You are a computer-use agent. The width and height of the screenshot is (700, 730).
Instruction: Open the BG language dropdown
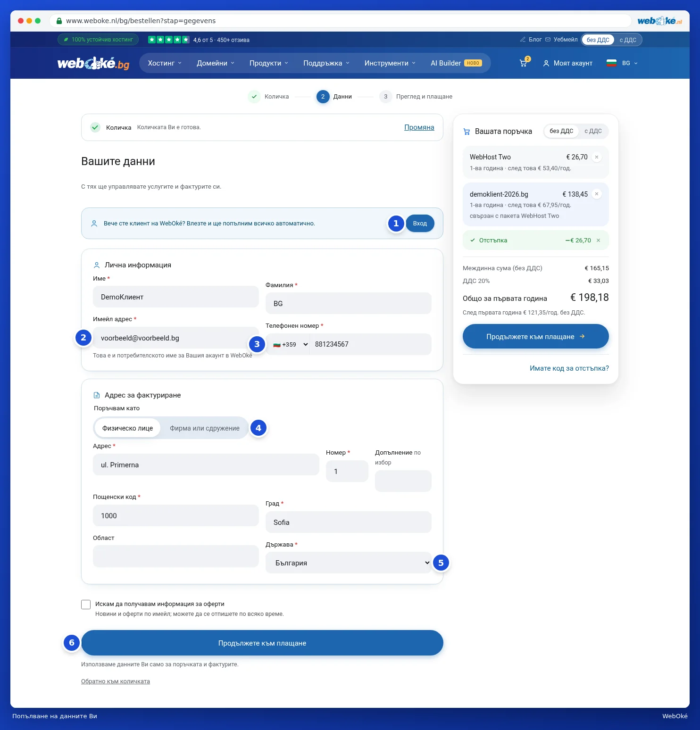(630, 63)
